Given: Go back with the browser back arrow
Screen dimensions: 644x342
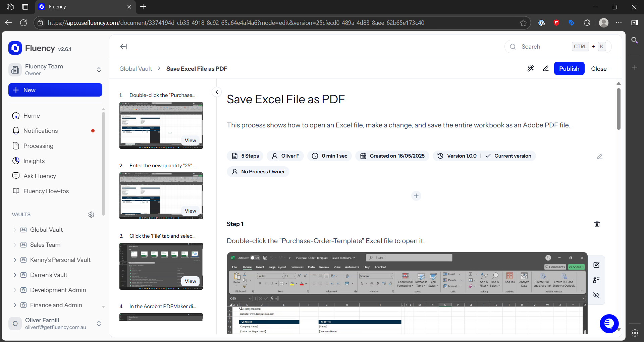Looking at the screenshot, I should point(8,23).
